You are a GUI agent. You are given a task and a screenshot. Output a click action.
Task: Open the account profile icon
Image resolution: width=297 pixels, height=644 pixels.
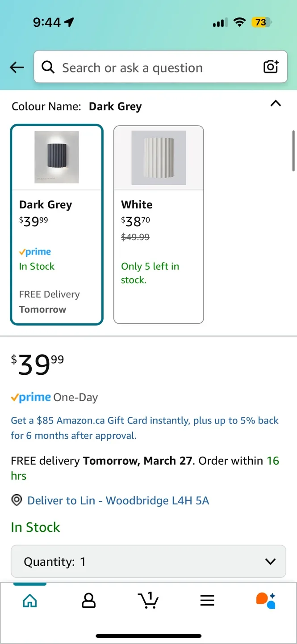[89, 600]
